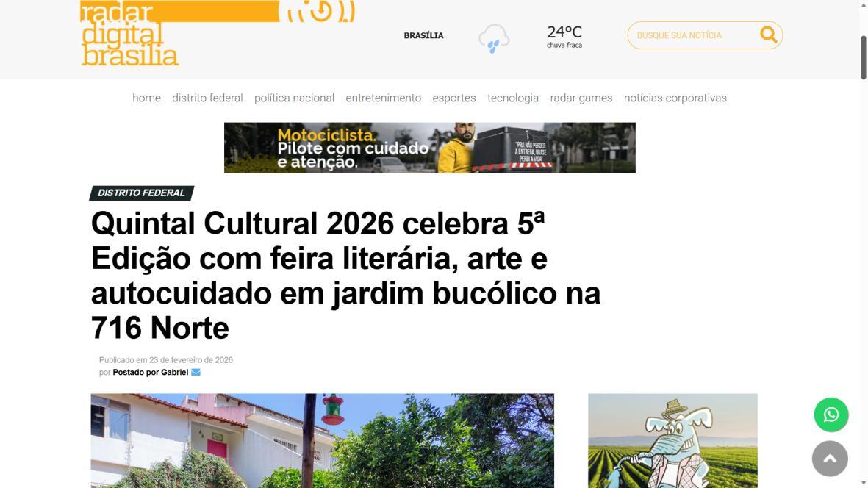Go to distrito federal section
868x488 pixels.
click(x=207, y=98)
